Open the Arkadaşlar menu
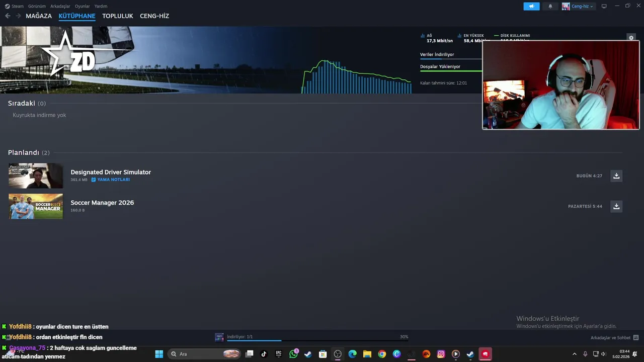This screenshot has width=644, height=362. pyautogui.click(x=60, y=6)
